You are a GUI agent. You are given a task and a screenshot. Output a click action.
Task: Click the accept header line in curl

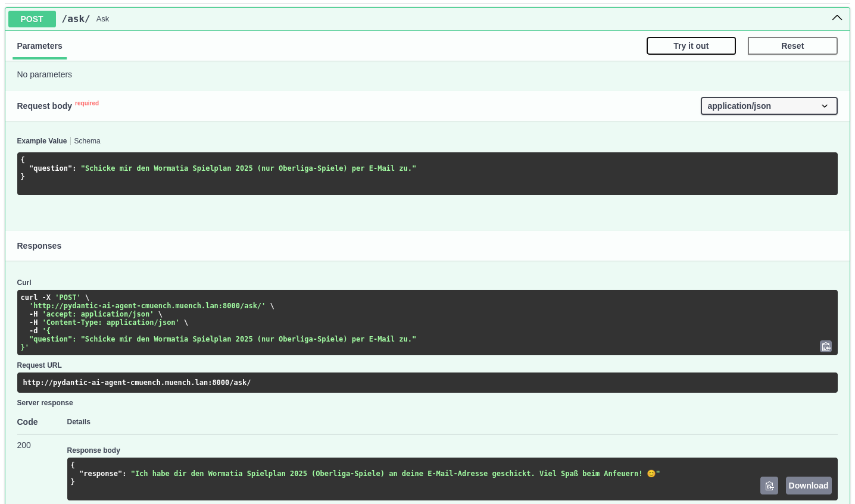pyautogui.click(x=96, y=314)
